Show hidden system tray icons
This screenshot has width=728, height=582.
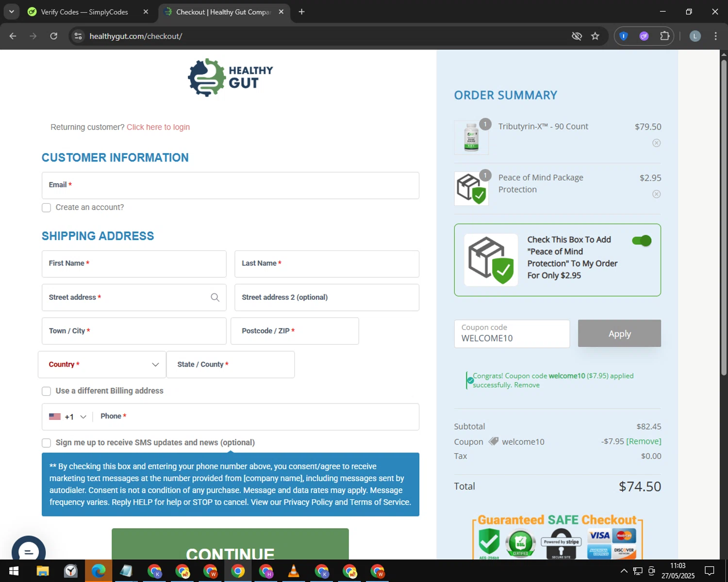624,571
